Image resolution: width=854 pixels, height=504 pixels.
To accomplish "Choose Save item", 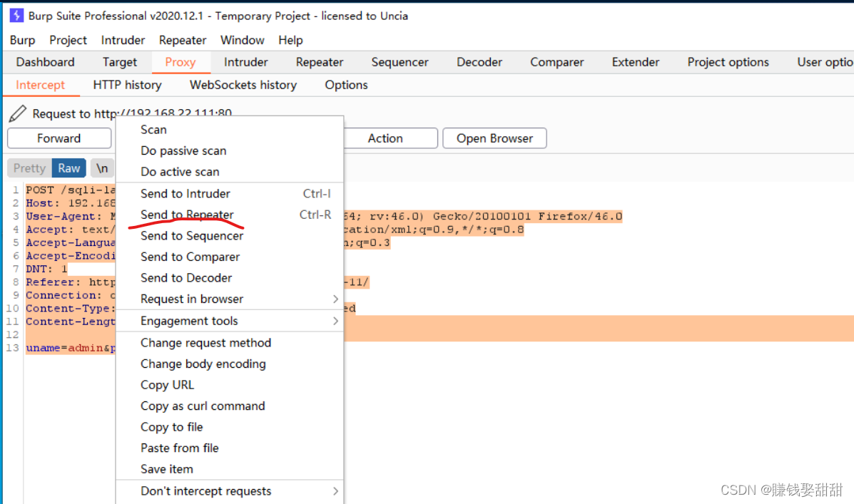I will pyautogui.click(x=229, y=469).
